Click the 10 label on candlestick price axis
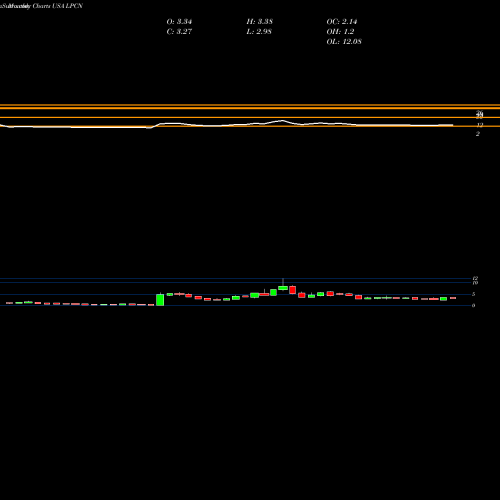The image size is (500, 500). coord(475,283)
